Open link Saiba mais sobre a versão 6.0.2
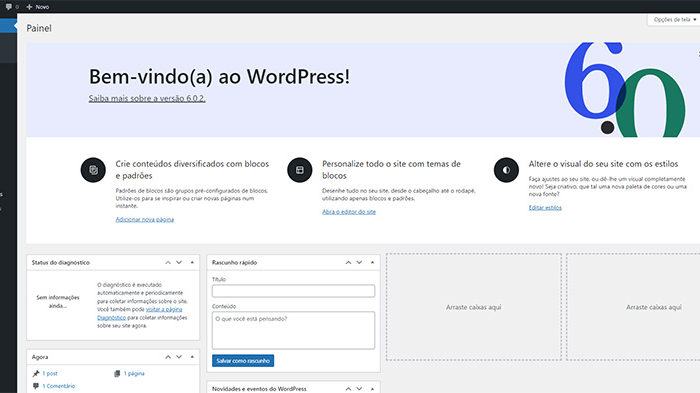The height and width of the screenshot is (393, 700). [147, 98]
